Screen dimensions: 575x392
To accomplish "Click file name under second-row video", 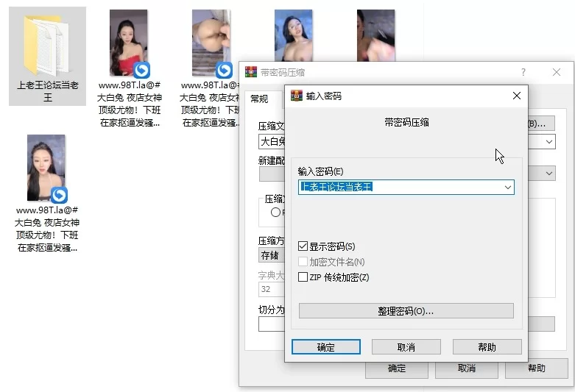I will click(x=46, y=229).
